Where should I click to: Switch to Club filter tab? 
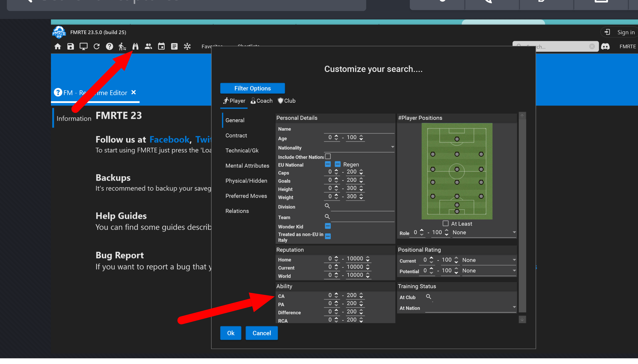[x=286, y=101]
